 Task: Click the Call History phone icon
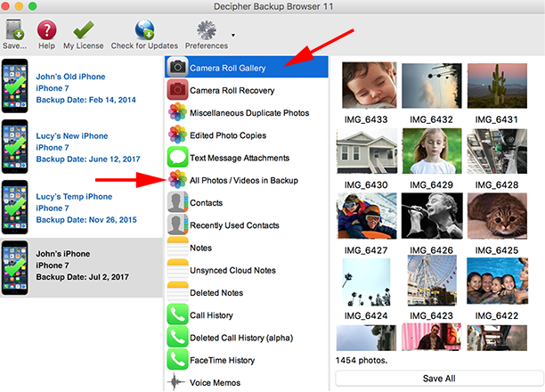pyautogui.click(x=177, y=314)
